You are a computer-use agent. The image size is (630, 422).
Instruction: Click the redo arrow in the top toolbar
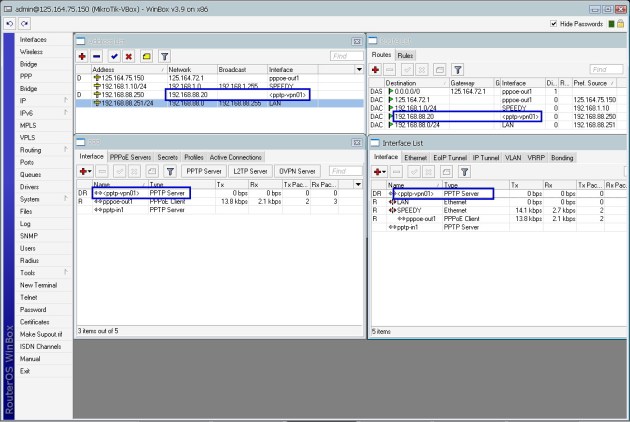pyautogui.click(x=25, y=24)
